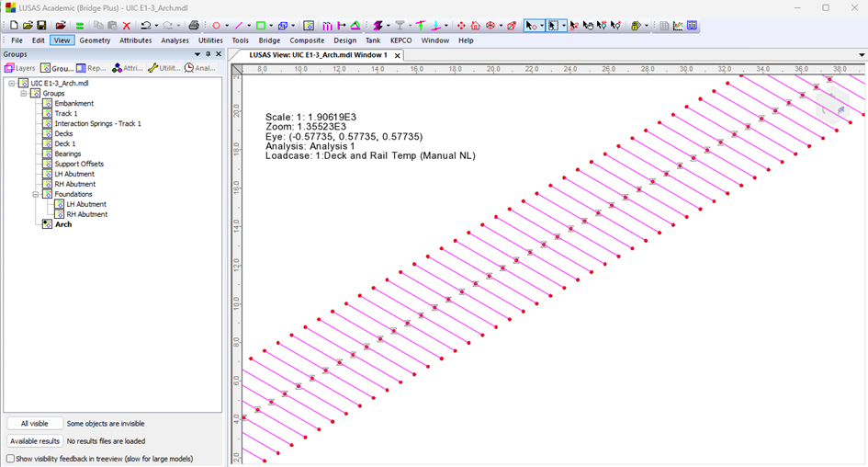Enable Show visibility feedback in treeview checkbox
The image size is (868, 467).
tap(11, 458)
